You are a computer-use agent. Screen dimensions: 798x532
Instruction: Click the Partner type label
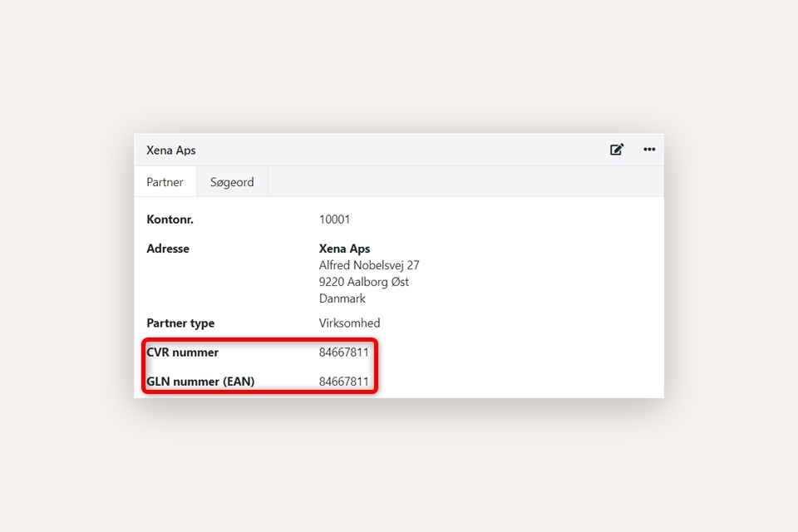point(180,323)
